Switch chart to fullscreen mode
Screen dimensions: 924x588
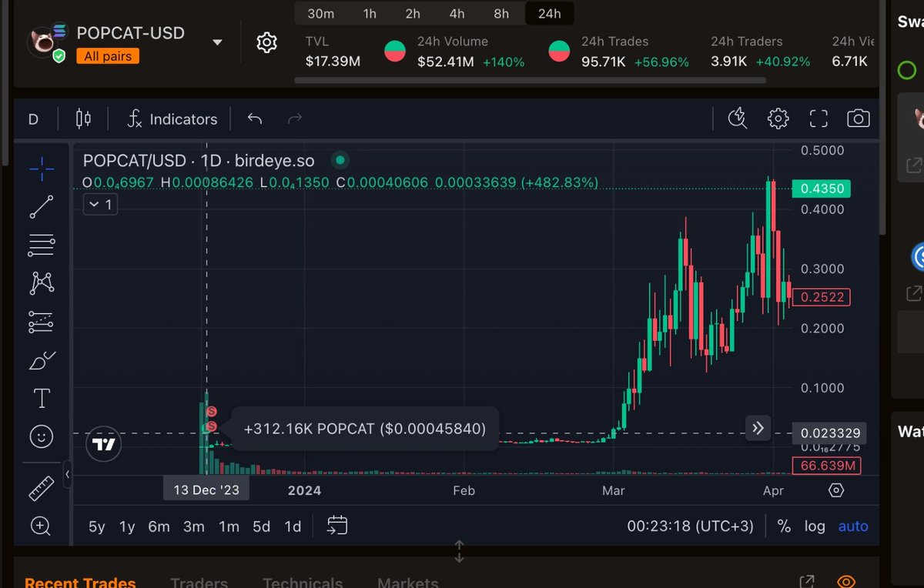[819, 119]
